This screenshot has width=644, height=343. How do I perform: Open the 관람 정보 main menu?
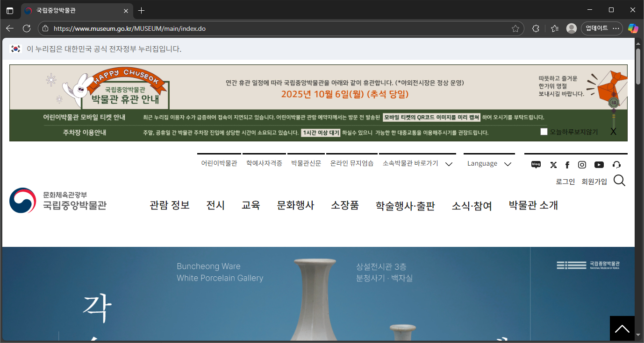[170, 205]
